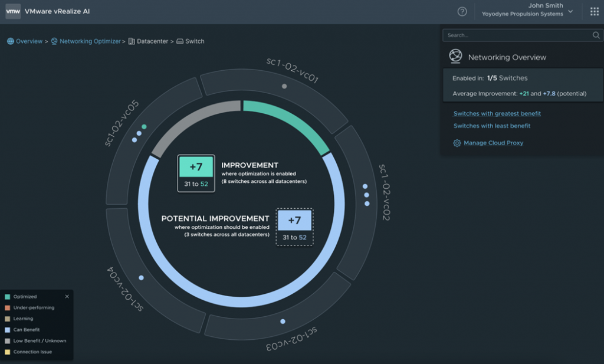Close the legend panel with X
Viewport: 604px width, 364px height.
(67, 296)
